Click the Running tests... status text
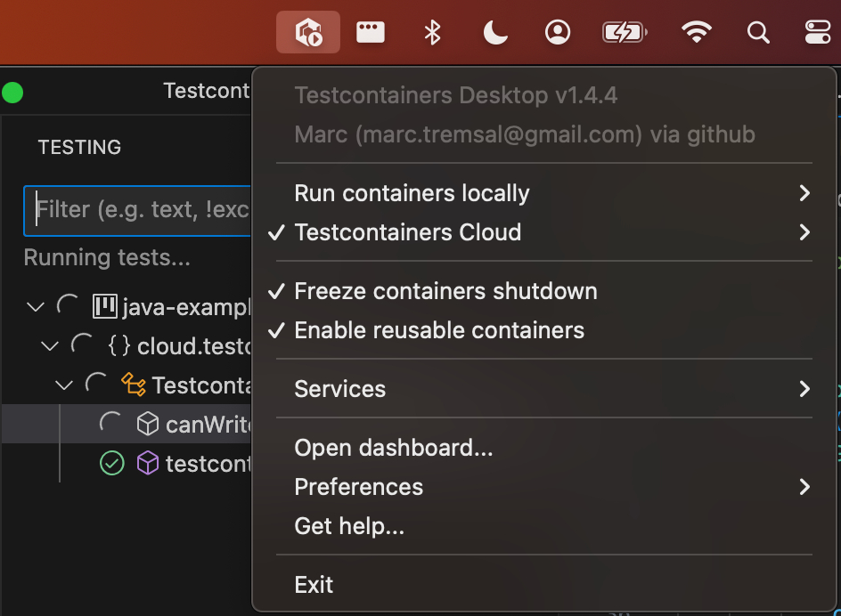The height and width of the screenshot is (616, 841). coord(107,257)
